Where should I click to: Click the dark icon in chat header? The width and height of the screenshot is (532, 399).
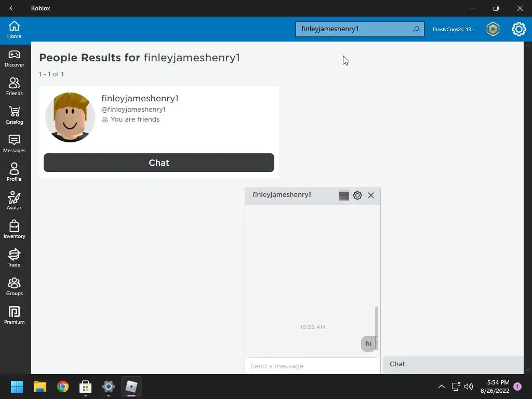(x=344, y=196)
